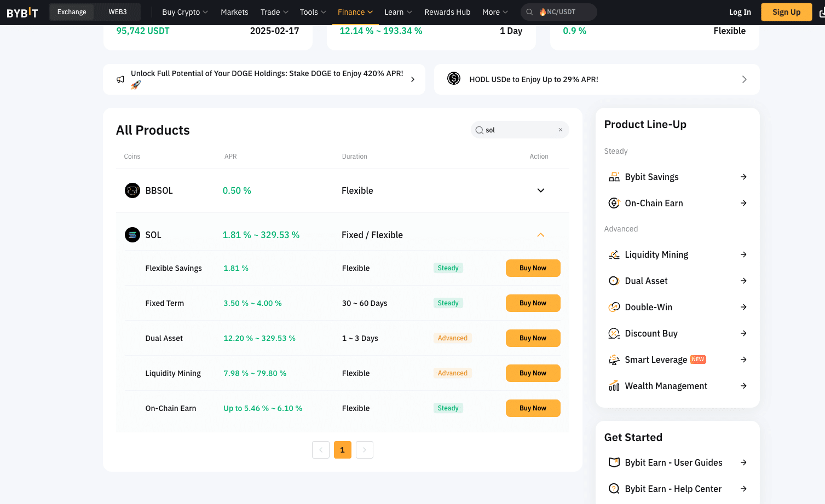Click the arrow beside the DOGE staking banner
This screenshot has width=825, height=504.
413,79
